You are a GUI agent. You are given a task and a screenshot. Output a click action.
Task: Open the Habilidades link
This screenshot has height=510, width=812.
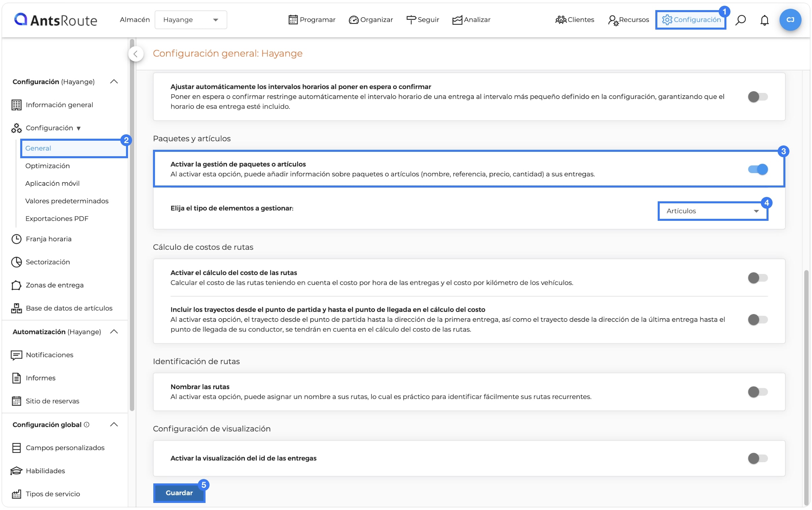45,471
